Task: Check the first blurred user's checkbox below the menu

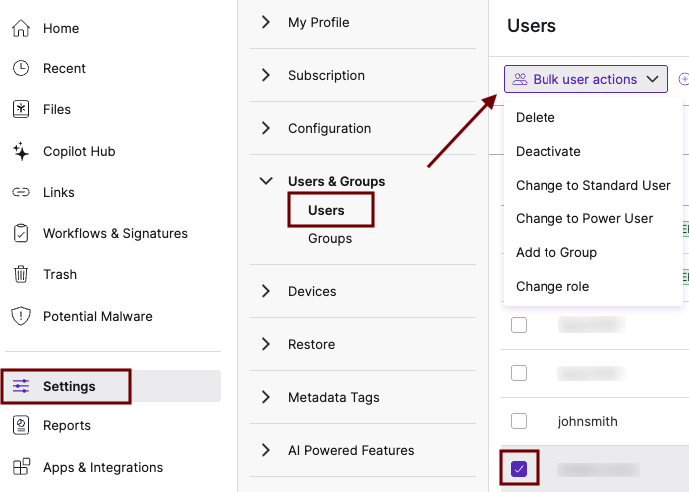Action: [519, 325]
